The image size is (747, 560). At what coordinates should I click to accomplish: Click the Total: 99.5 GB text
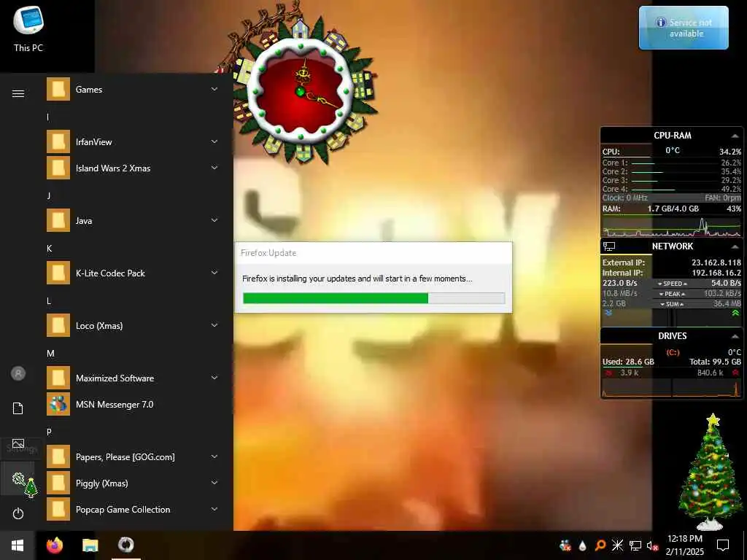click(x=715, y=362)
